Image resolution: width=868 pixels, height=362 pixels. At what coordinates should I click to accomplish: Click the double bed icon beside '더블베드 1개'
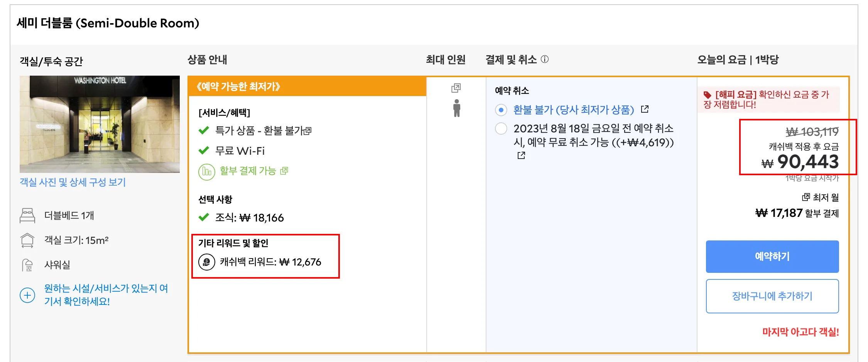pyautogui.click(x=27, y=215)
